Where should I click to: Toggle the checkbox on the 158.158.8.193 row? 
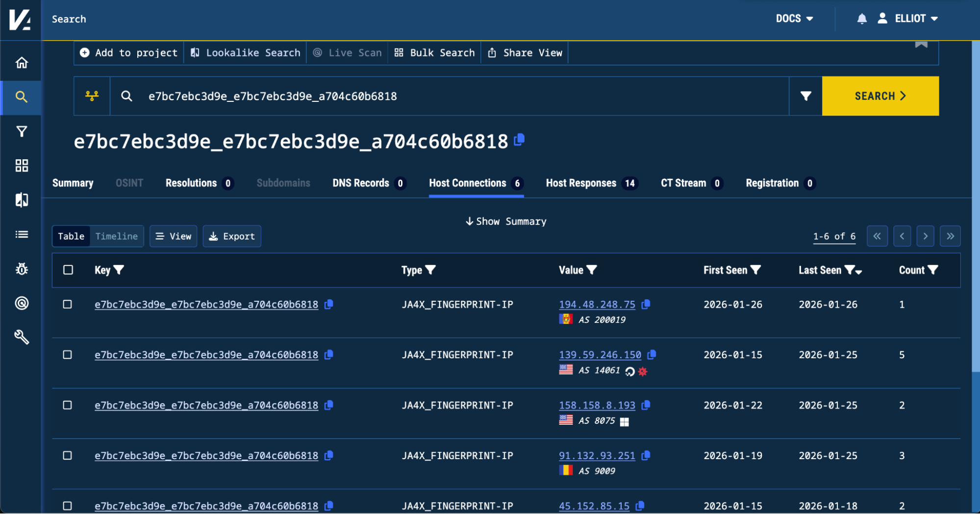tap(68, 405)
